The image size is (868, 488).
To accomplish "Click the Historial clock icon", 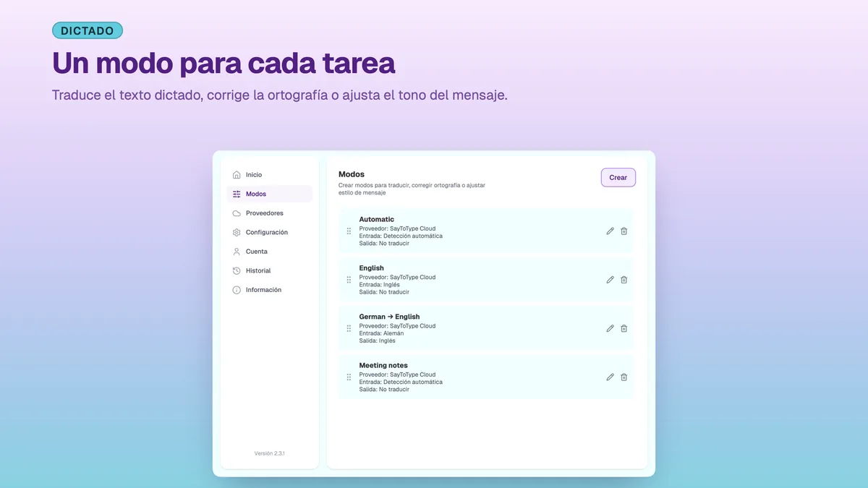I will click(x=237, y=270).
